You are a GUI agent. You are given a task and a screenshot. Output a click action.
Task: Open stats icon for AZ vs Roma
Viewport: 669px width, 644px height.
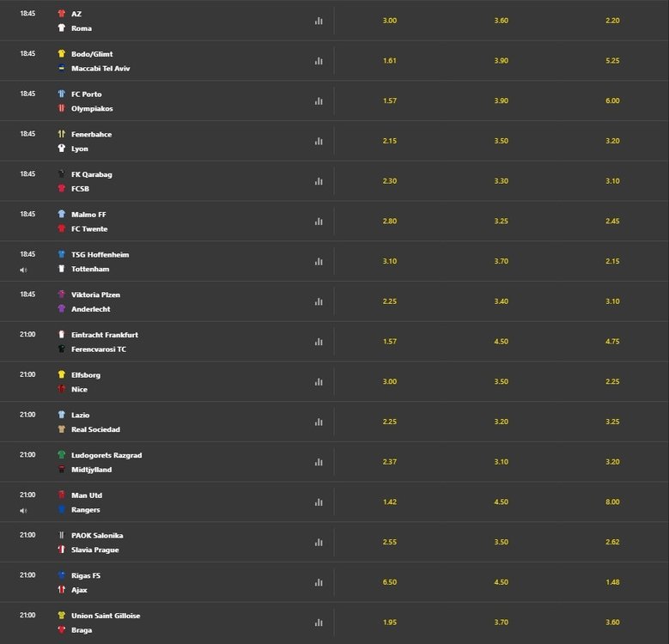(319, 21)
